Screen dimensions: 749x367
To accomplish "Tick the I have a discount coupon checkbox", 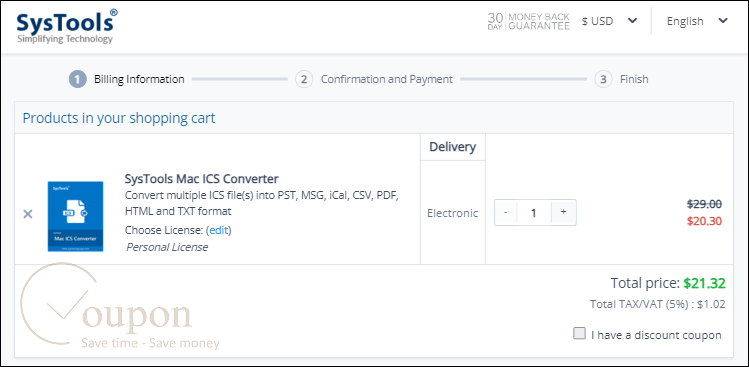I will tap(579, 334).
